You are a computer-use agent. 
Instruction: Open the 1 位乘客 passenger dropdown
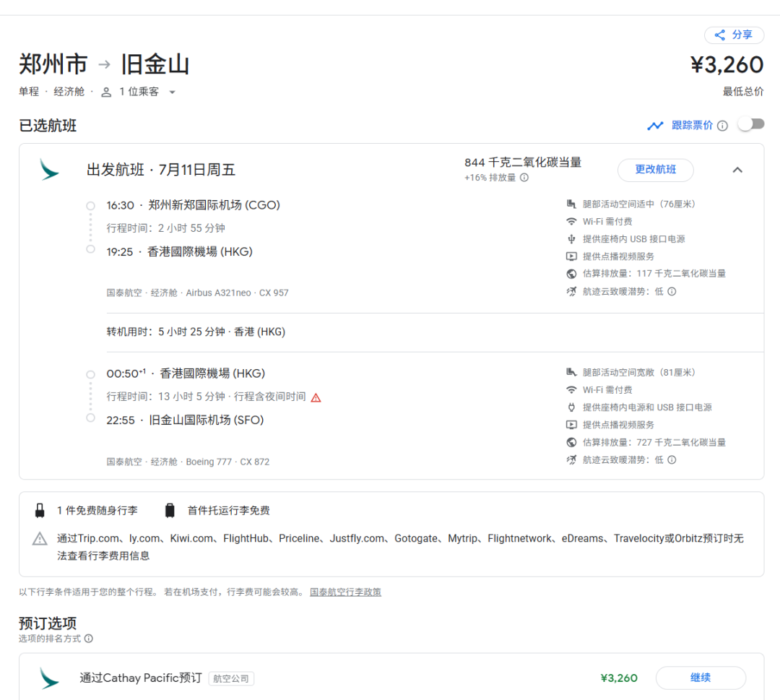point(138,92)
